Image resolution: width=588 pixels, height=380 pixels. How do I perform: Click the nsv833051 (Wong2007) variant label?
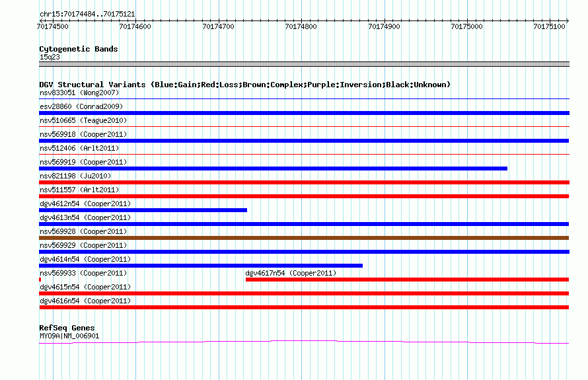(x=79, y=93)
